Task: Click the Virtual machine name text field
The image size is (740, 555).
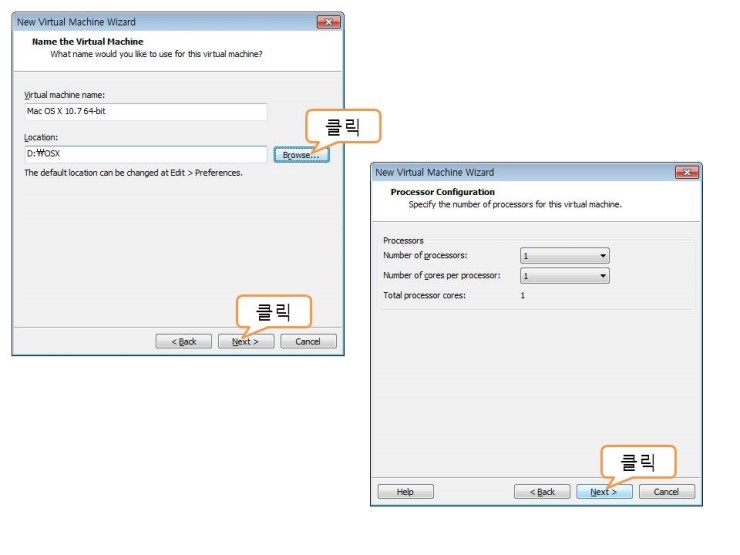Action: (145, 111)
